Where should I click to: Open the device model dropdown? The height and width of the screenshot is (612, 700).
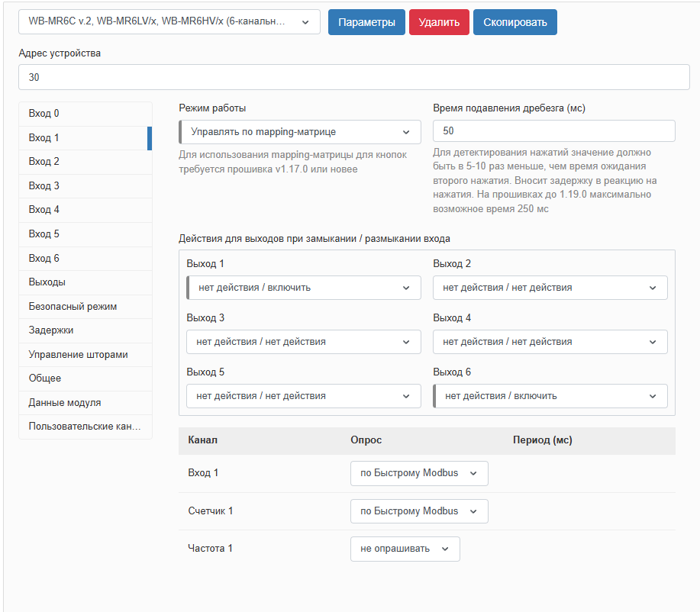pos(169,22)
